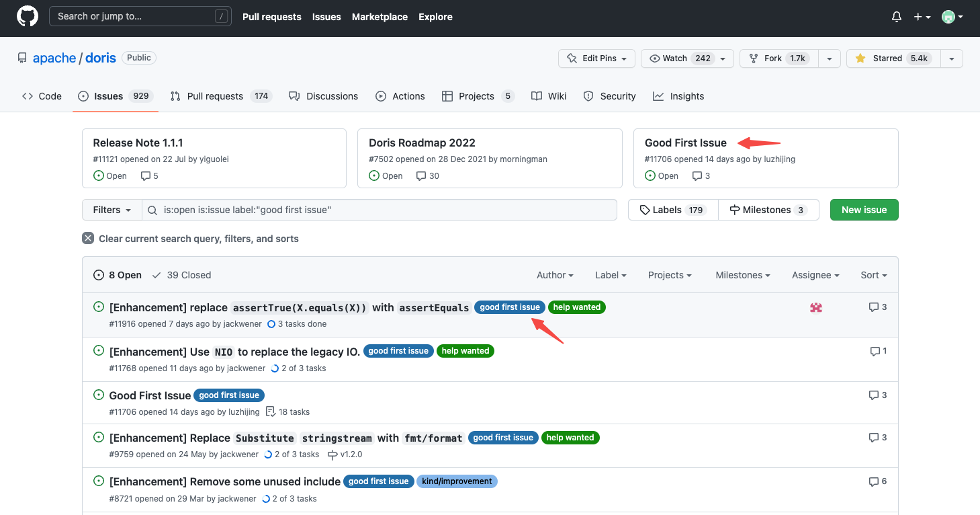Click the slash shortcut icon in search bar
The width and height of the screenshot is (980, 515).
[221, 17]
